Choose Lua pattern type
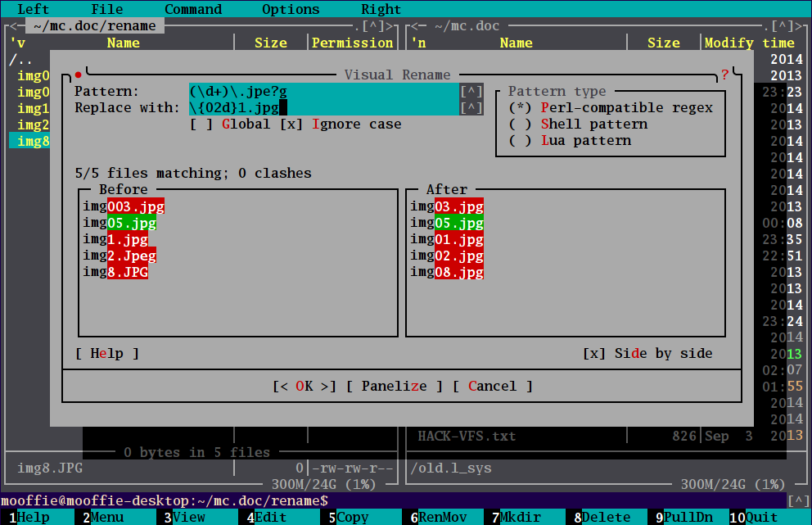The image size is (812, 525). pyautogui.click(x=521, y=141)
